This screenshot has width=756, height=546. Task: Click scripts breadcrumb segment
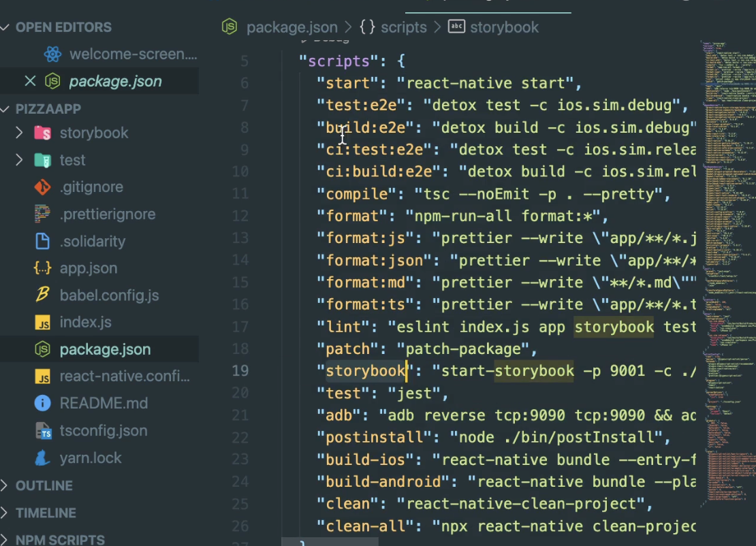click(404, 27)
